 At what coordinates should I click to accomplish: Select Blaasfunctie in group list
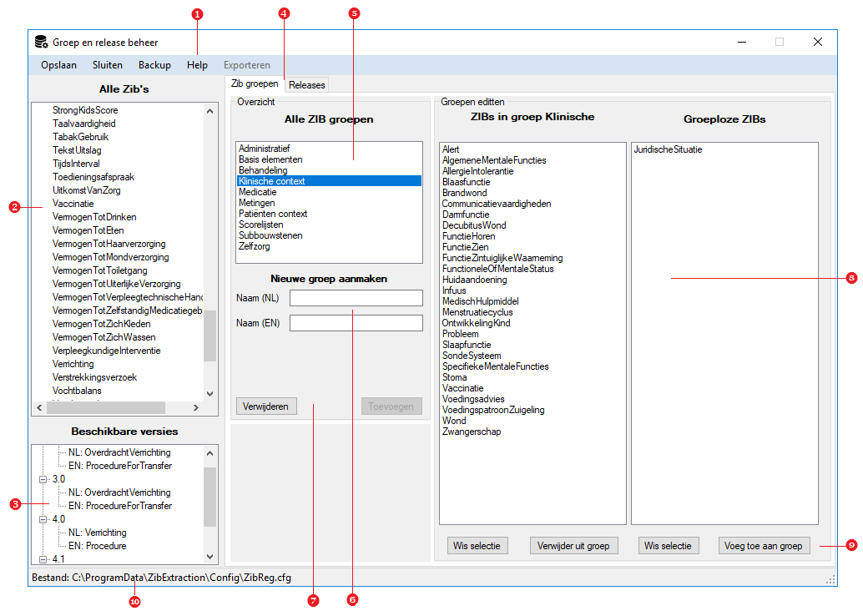(467, 182)
